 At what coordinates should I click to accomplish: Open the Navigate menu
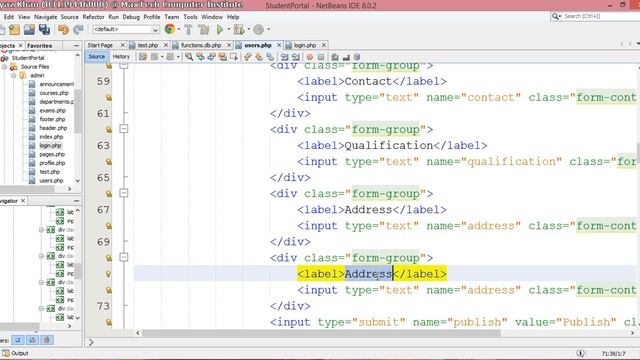pyautogui.click(x=45, y=17)
